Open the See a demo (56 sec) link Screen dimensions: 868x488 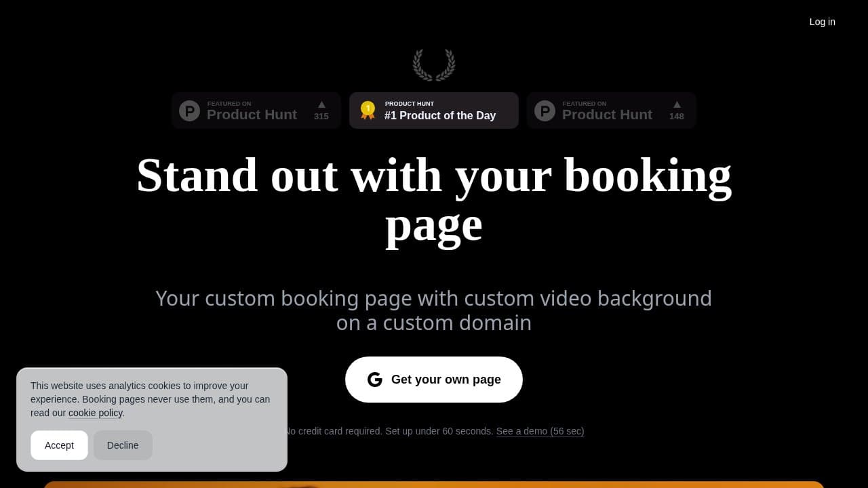pos(540,431)
